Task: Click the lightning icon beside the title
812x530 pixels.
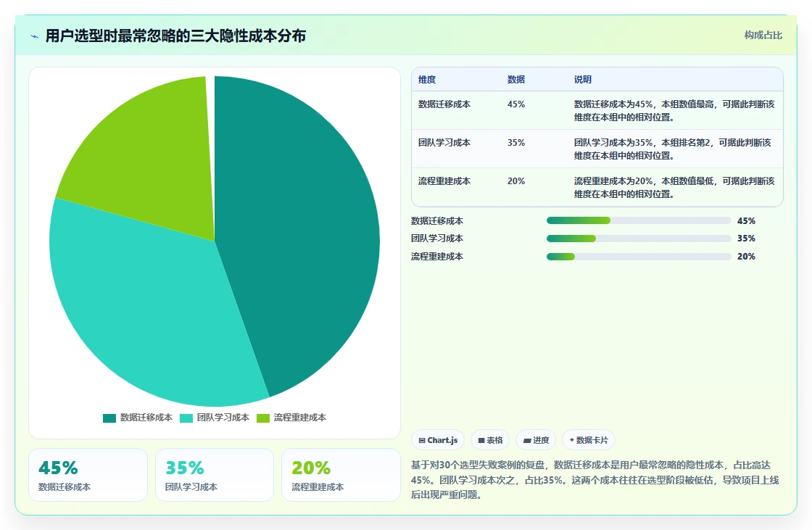Action: 35,36
